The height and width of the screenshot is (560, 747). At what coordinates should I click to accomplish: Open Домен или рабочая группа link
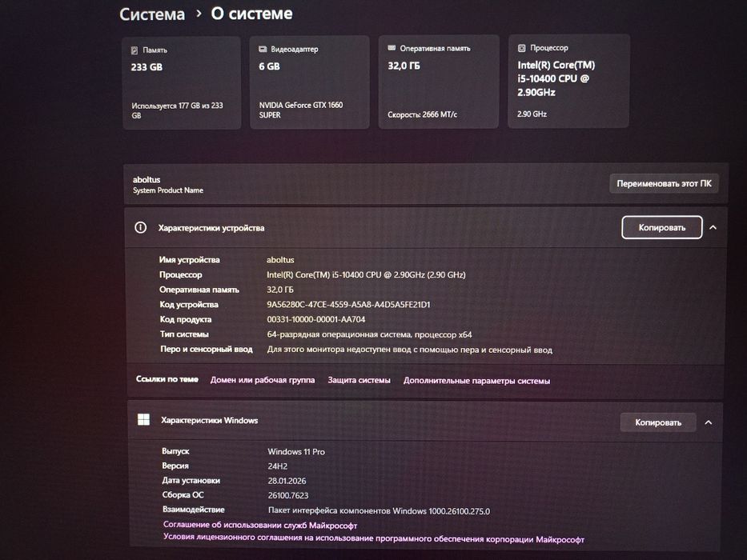point(263,380)
